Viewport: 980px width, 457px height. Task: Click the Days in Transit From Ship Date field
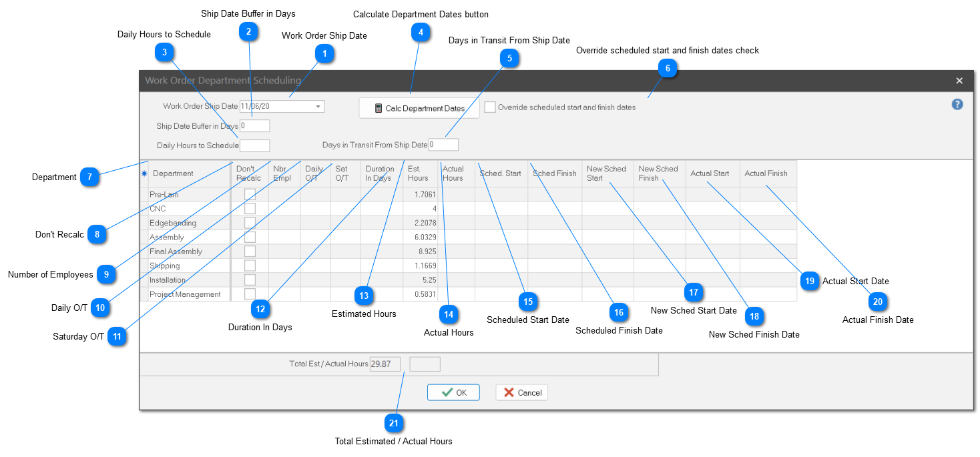click(444, 144)
